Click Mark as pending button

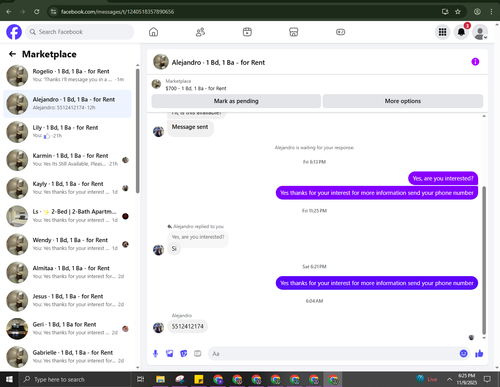pyautogui.click(x=236, y=101)
